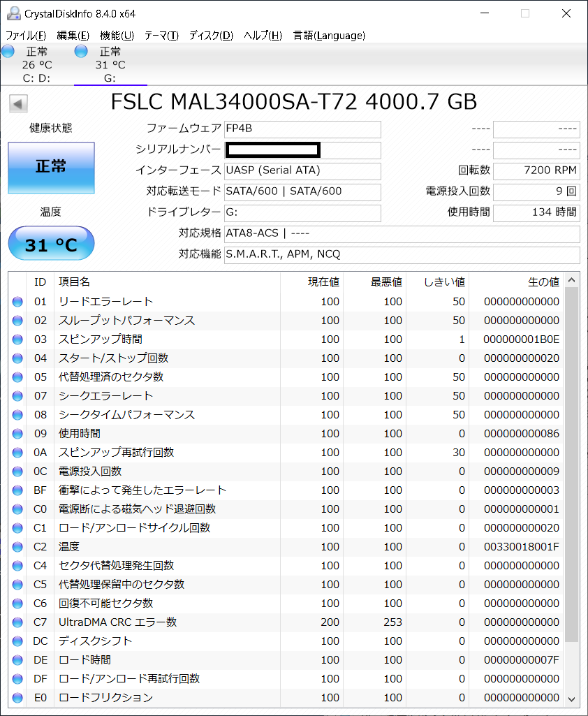Click status orb for 08 シークタイムパフォーマンス
This screenshot has height=716, width=588.
pos(17,415)
